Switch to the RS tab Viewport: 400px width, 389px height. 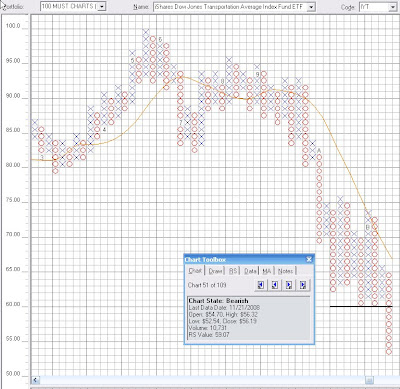(233, 271)
